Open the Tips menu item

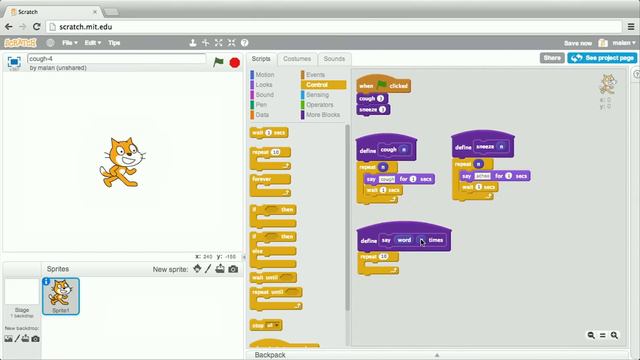tap(114, 42)
